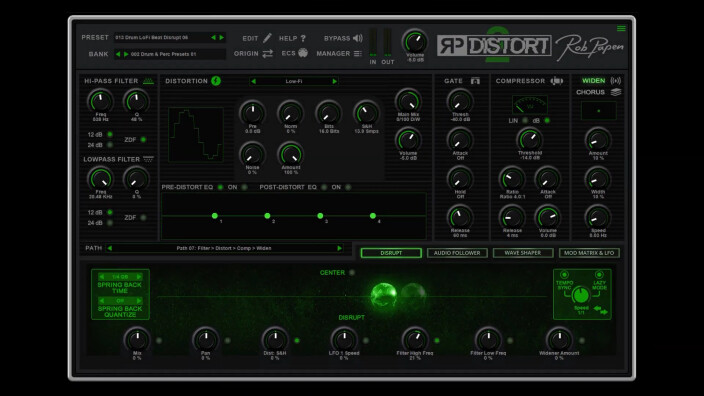Toggle the Bypass speaker icon
704x396 pixels.
(357, 38)
